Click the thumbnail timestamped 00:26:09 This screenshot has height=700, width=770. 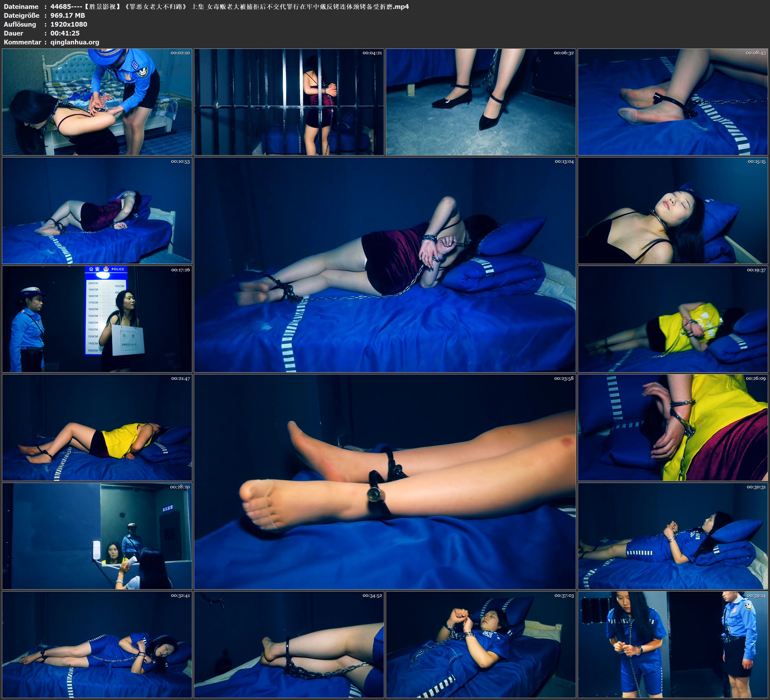[x=673, y=427]
